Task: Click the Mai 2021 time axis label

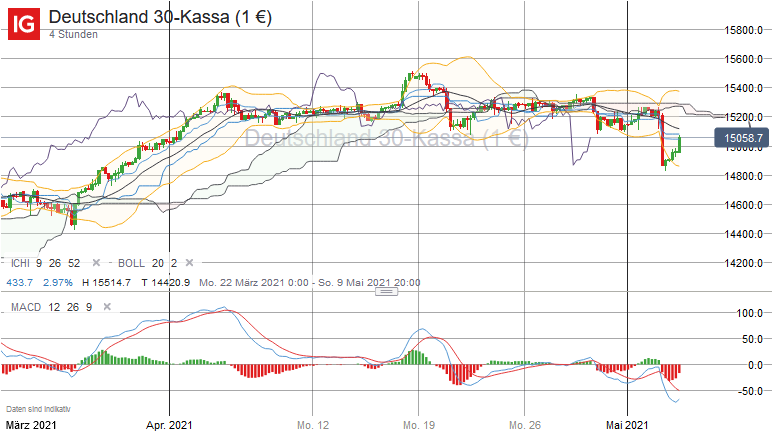Action: [x=627, y=425]
